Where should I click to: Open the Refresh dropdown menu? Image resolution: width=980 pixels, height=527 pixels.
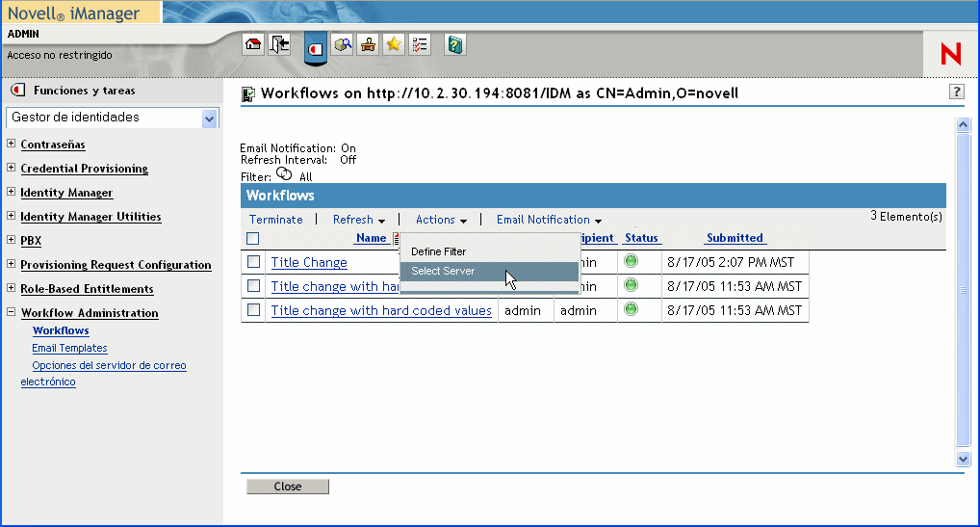[x=359, y=220]
